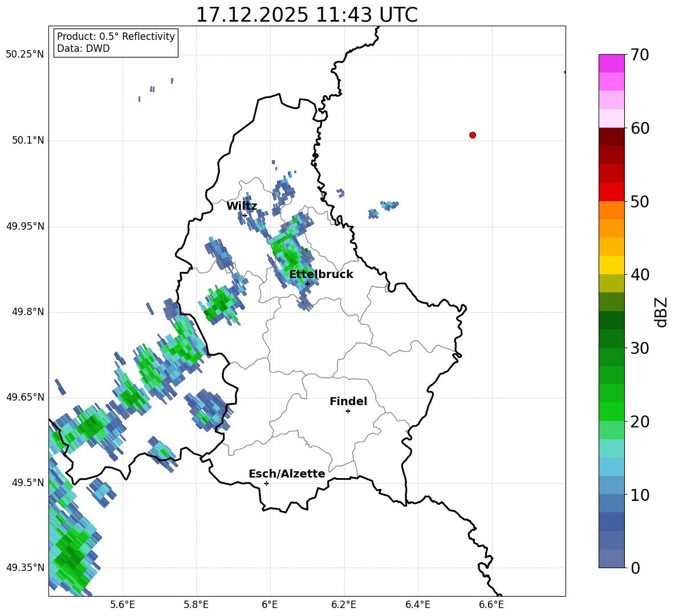Click the 5.6°E longitude label
The width and height of the screenshot is (675, 616).
coord(123,605)
